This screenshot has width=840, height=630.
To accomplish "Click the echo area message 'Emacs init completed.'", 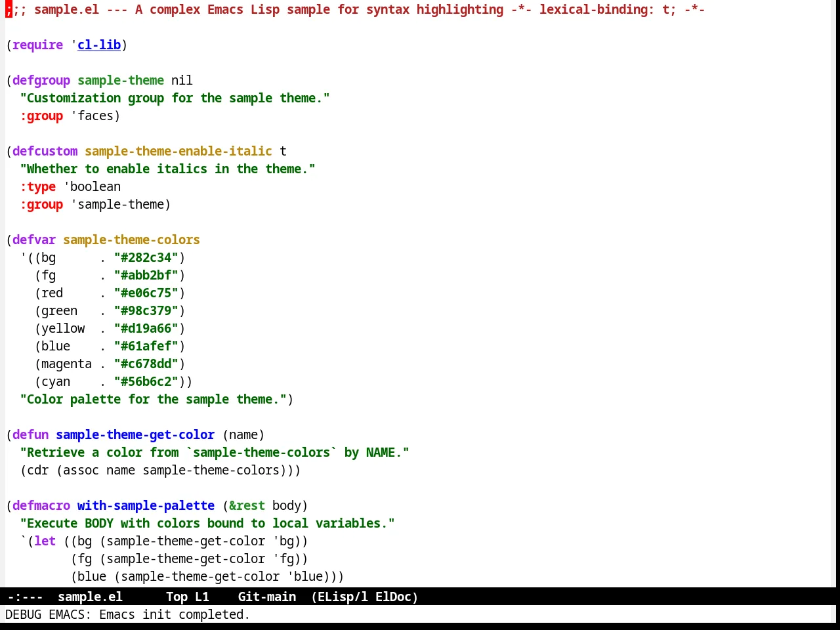I will click(175, 614).
